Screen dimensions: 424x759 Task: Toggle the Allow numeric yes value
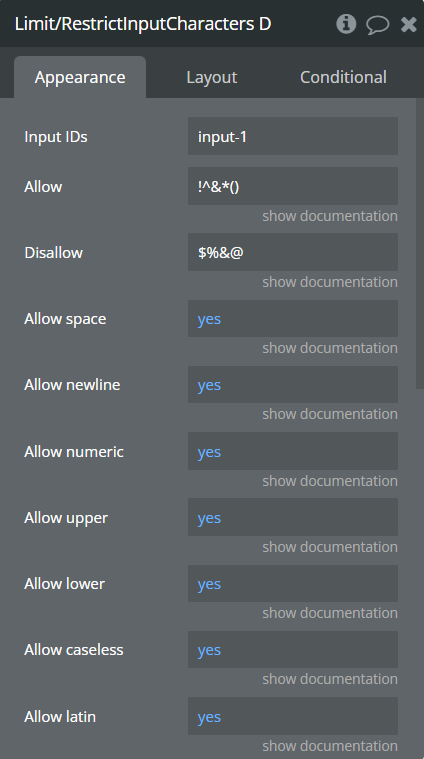(293, 451)
